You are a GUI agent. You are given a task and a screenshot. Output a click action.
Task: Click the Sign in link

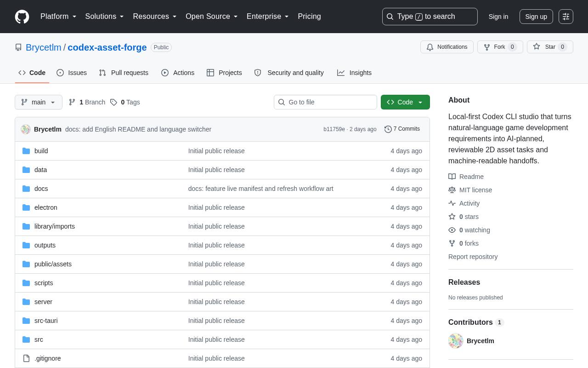498,17
